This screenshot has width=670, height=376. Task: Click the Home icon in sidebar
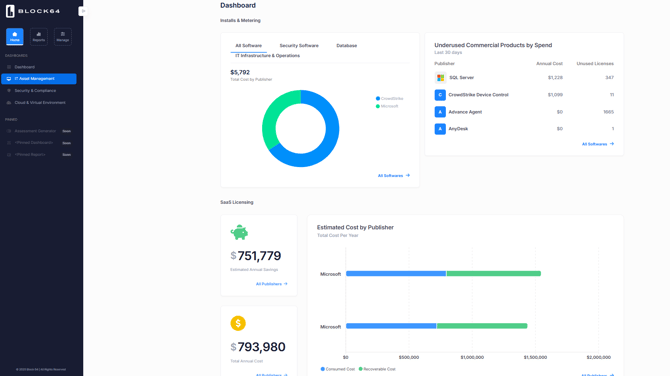[15, 36]
